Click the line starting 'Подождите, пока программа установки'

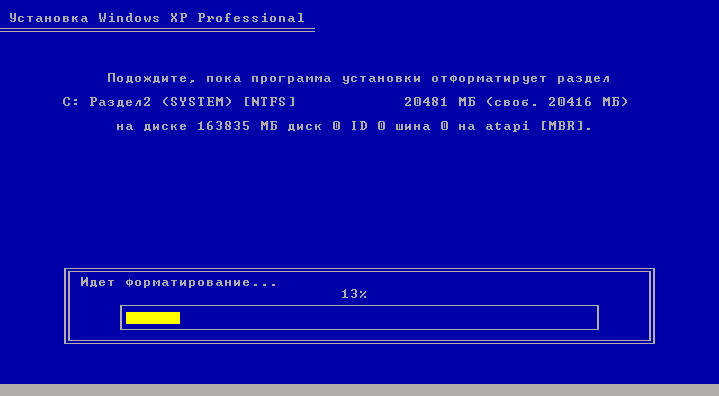(359, 78)
